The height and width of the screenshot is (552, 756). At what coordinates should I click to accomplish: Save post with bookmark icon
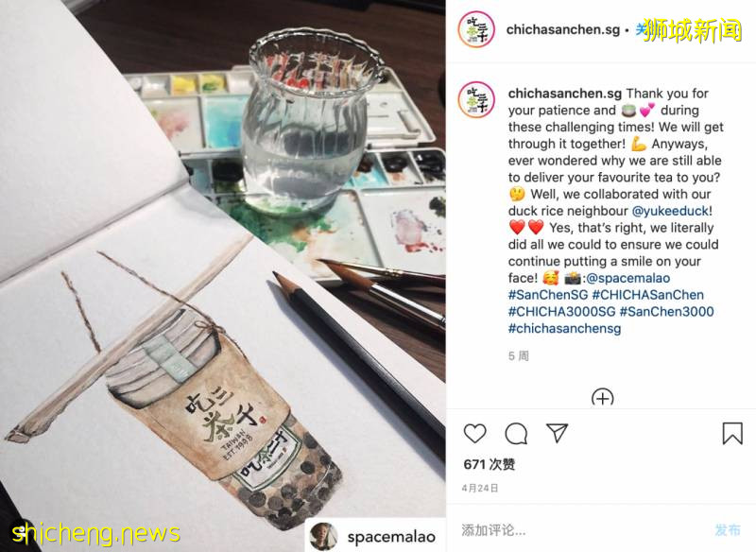point(731,433)
